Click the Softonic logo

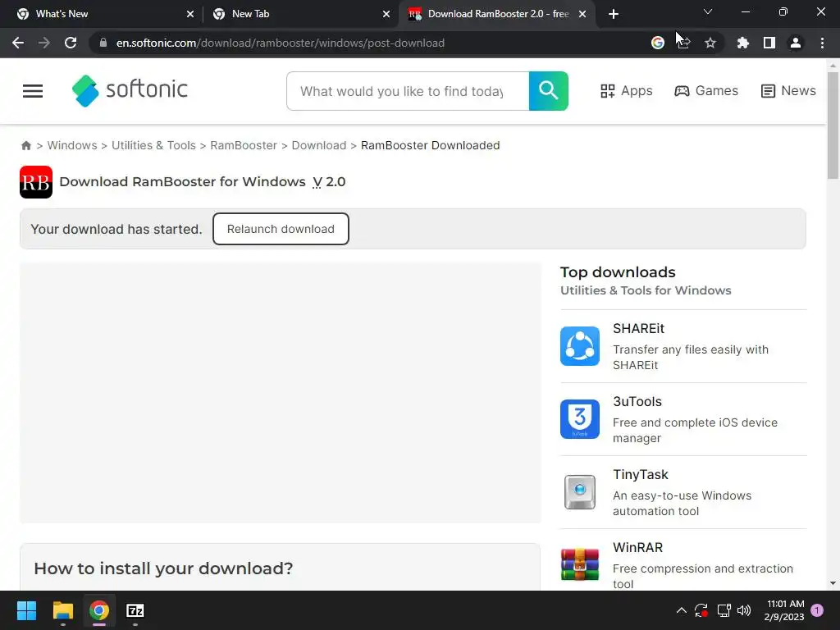(x=130, y=90)
